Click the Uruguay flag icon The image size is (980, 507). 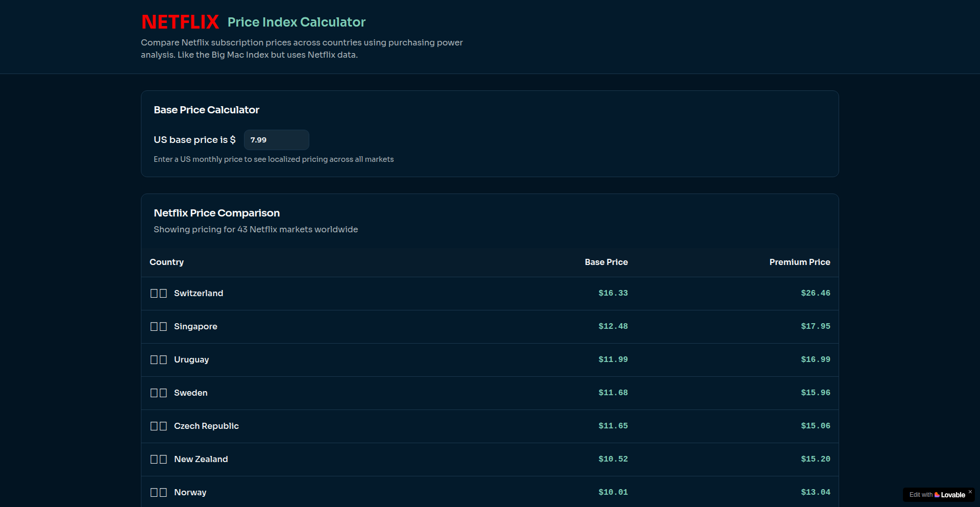[x=159, y=360]
